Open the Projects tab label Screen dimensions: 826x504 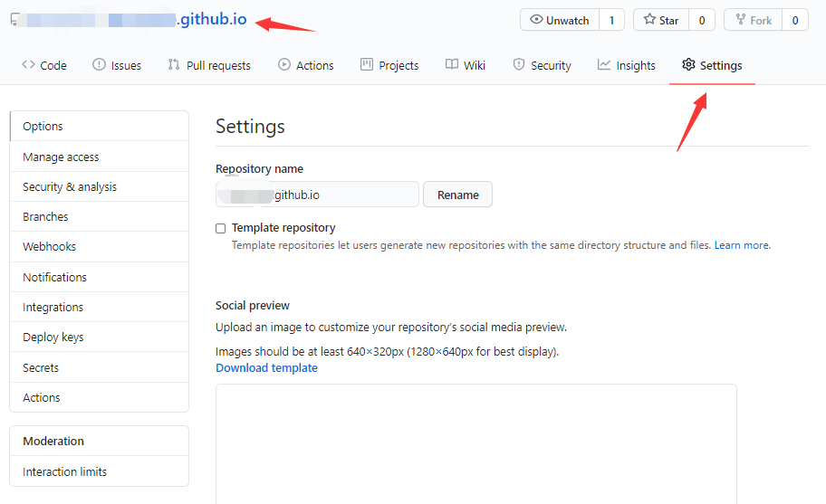[x=399, y=66]
